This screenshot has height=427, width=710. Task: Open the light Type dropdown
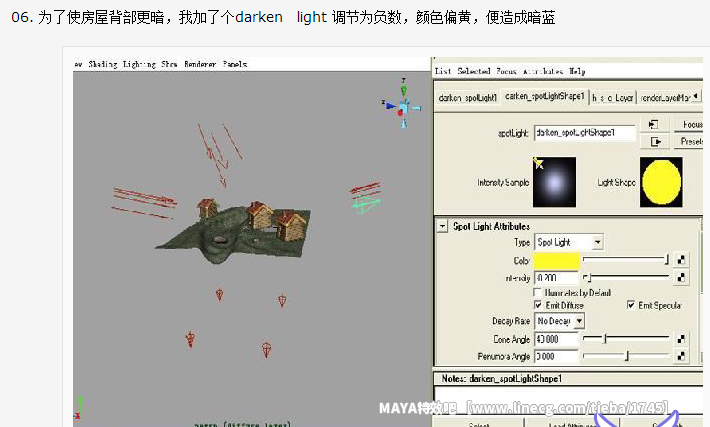click(x=569, y=242)
